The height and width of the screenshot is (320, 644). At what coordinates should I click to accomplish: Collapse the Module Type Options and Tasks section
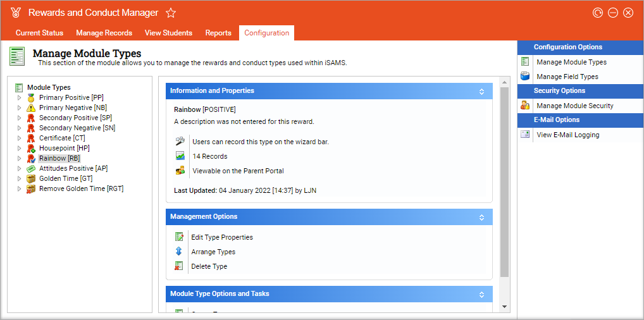point(481,294)
